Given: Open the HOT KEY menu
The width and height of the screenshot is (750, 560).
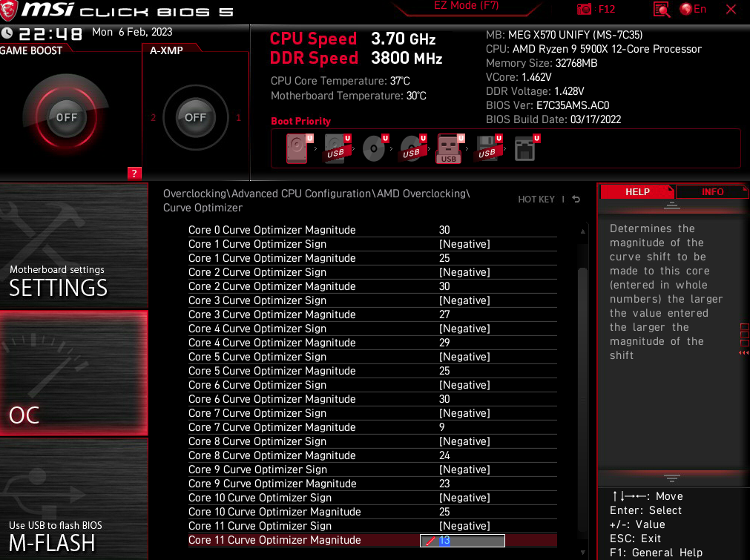Looking at the screenshot, I should [x=536, y=199].
